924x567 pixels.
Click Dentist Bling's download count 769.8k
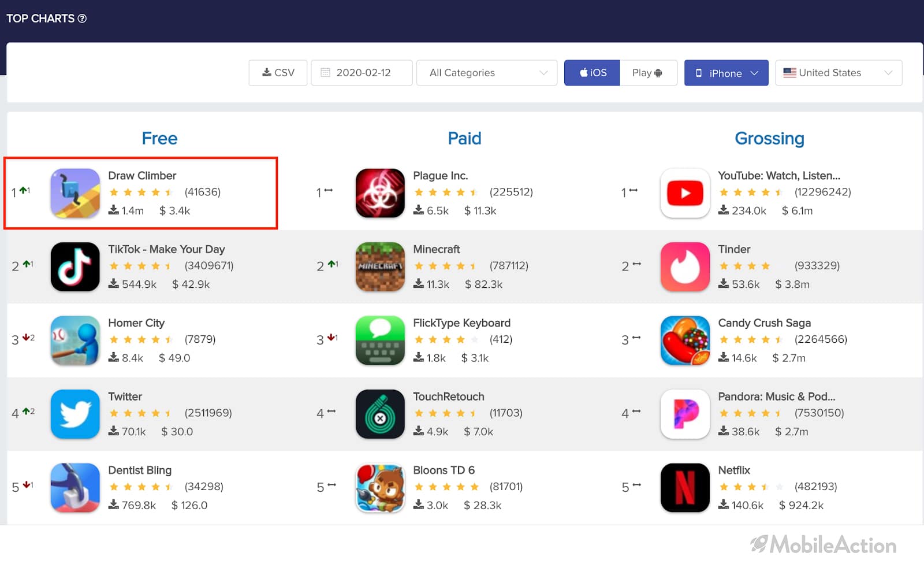point(139,505)
